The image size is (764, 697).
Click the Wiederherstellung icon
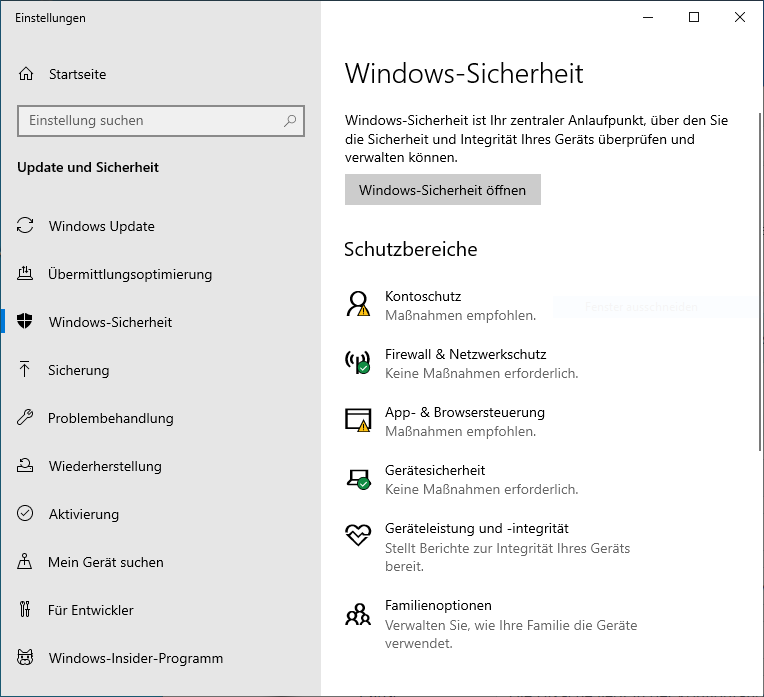[x=25, y=465]
